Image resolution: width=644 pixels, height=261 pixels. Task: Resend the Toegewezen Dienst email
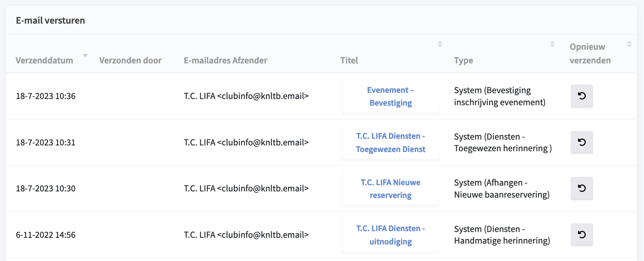(x=582, y=142)
